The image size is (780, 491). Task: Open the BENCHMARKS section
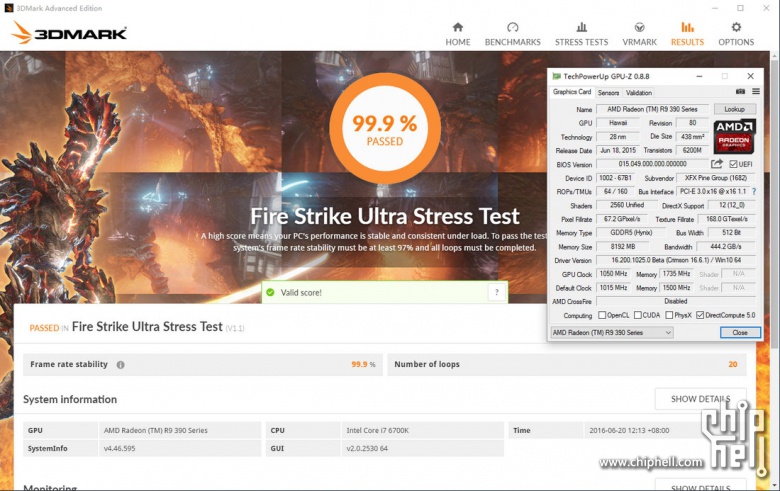click(x=512, y=33)
